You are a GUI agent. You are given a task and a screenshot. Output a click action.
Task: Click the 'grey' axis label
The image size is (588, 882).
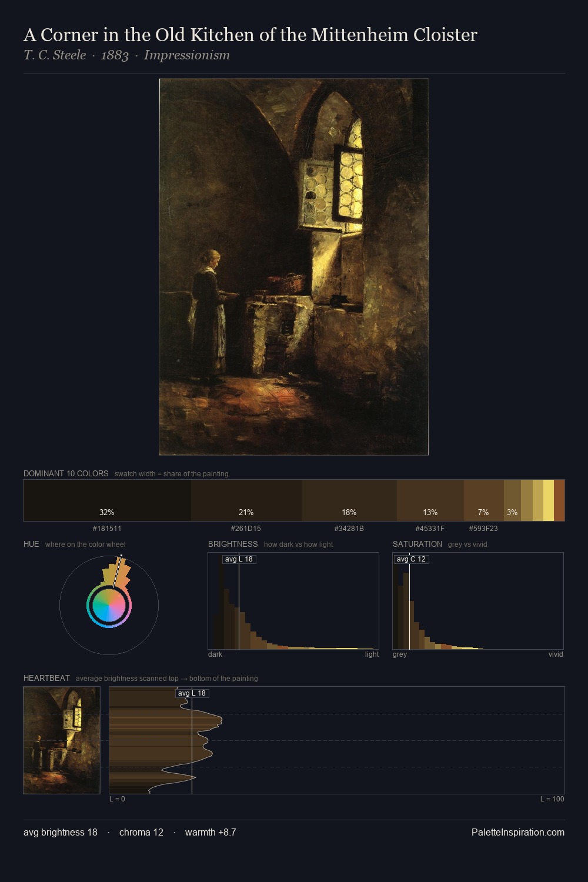(400, 654)
